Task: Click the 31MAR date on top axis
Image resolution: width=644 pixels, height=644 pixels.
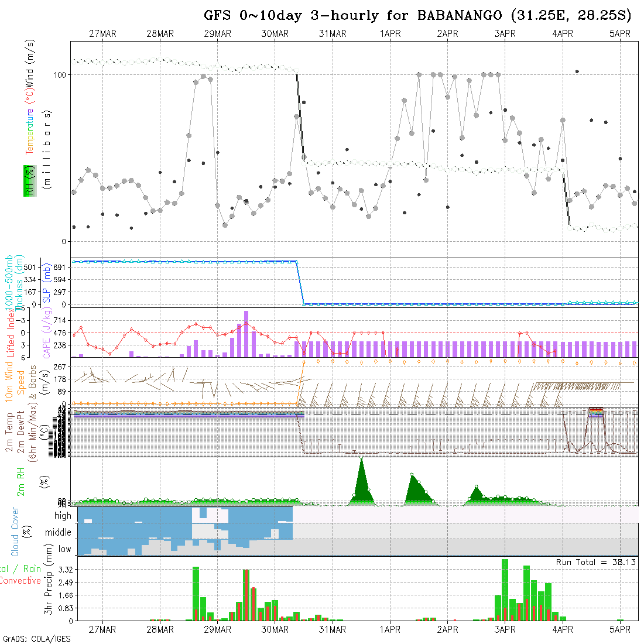Action: 333,34
